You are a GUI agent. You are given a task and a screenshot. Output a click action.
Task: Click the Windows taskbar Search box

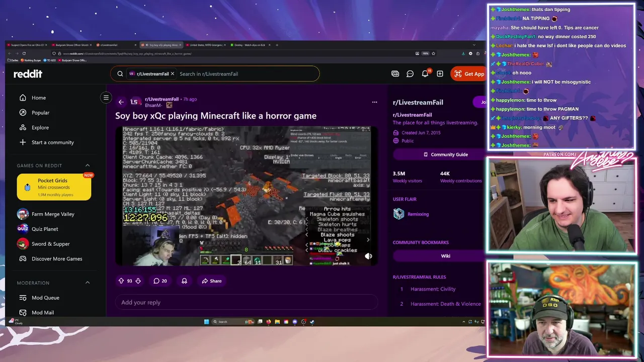point(233,322)
